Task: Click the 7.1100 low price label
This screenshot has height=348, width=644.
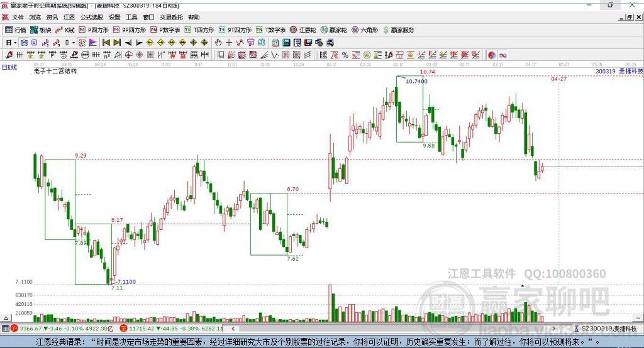Action: pyautogui.click(x=126, y=282)
